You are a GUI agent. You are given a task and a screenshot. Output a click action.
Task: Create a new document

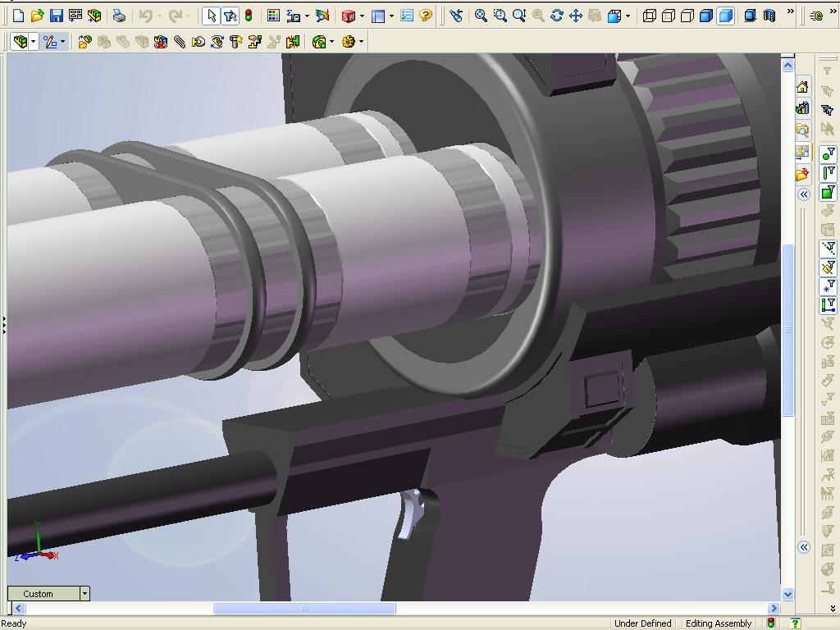click(18, 16)
